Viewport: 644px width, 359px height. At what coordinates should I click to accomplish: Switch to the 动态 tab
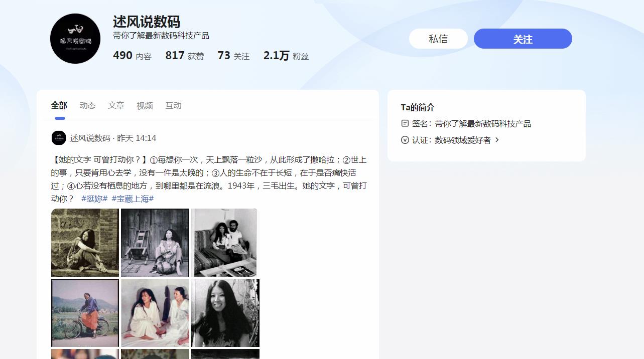[x=87, y=105]
